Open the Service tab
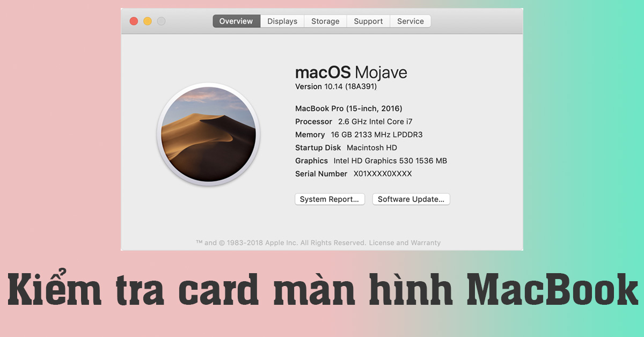Image resolution: width=644 pixels, height=337 pixels. point(411,21)
